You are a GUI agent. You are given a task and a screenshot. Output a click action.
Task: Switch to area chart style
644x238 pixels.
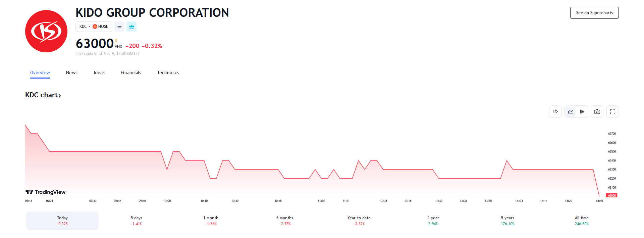(571, 112)
